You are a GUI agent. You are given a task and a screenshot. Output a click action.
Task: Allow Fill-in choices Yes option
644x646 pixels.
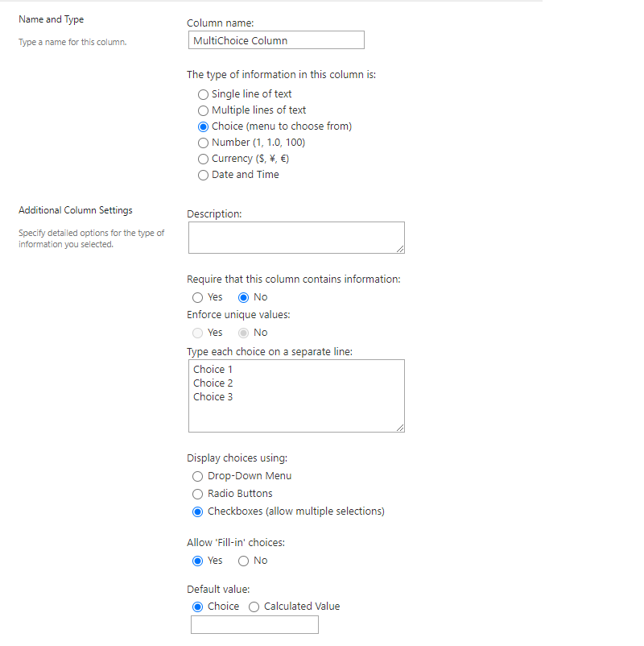pos(198,561)
